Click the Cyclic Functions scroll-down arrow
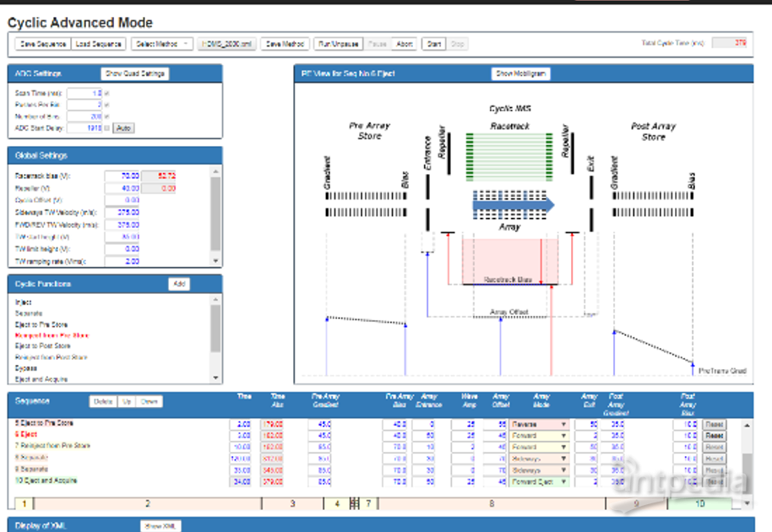Viewport: 772px width, 532px height. tap(216, 377)
